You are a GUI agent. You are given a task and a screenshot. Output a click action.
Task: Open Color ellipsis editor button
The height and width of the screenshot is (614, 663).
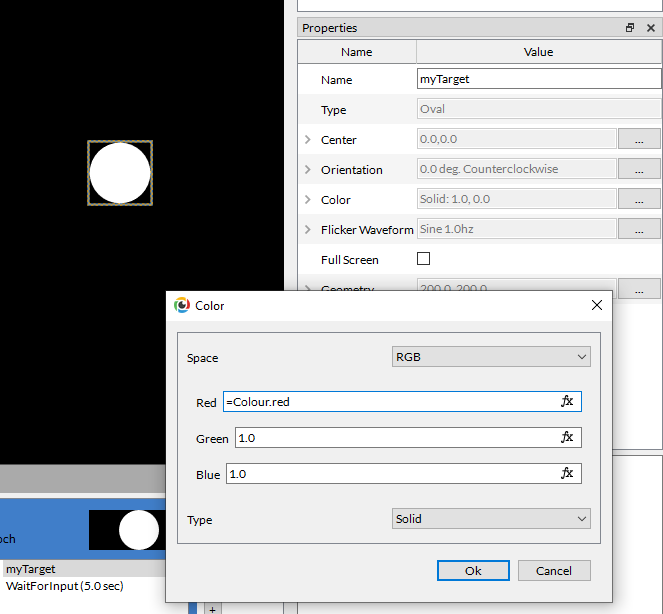point(639,199)
